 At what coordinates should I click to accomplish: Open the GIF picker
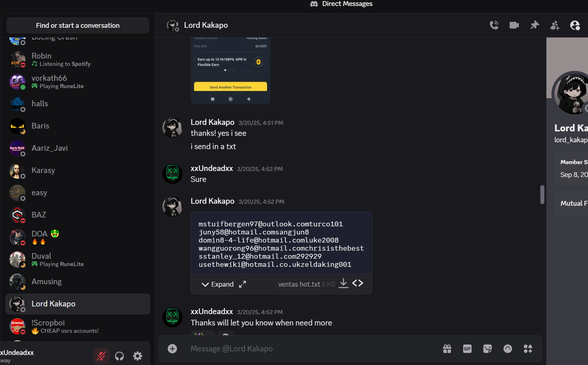(467, 349)
